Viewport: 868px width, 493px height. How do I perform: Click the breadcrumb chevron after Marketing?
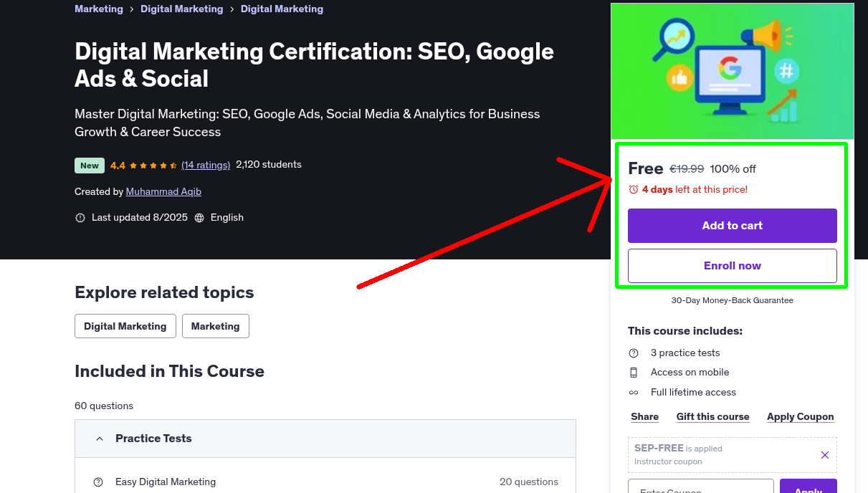click(x=132, y=9)
